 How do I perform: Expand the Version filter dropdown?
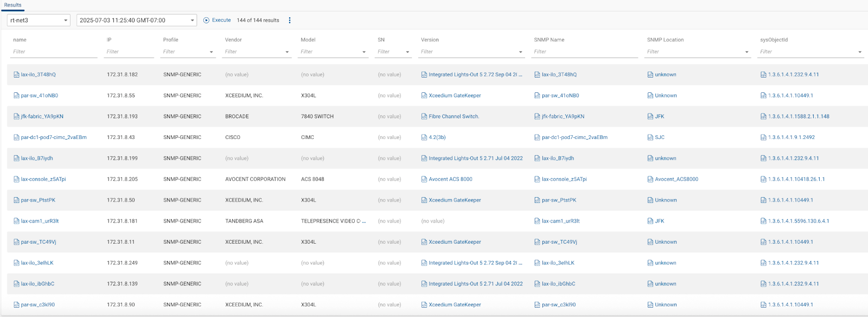[521, 52]
